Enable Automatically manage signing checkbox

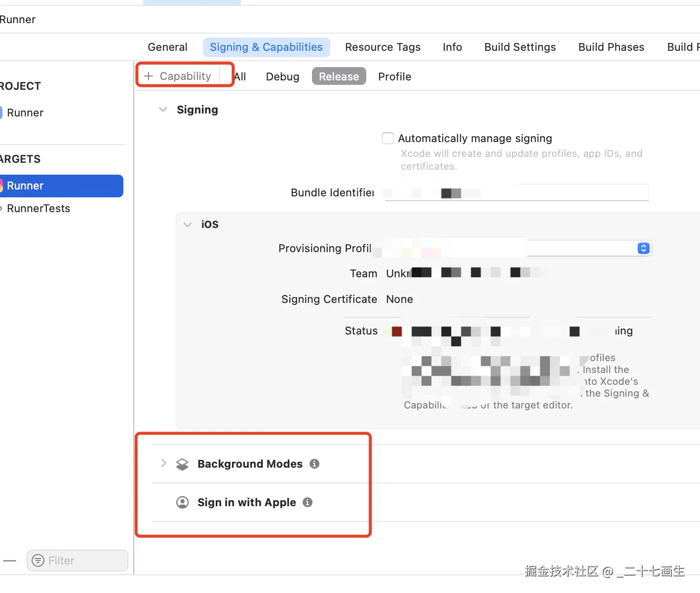[x=388, y=138]
